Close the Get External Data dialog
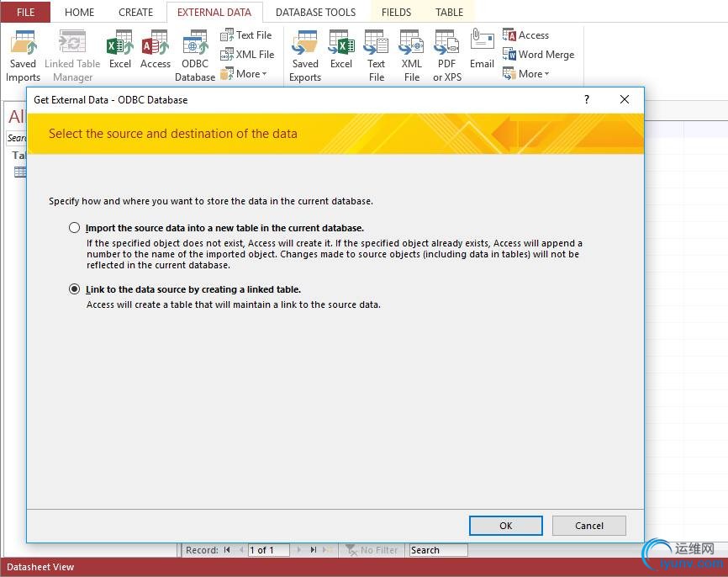Image resolution: width=728 pixels, height=577 pixels. (625, 99)
